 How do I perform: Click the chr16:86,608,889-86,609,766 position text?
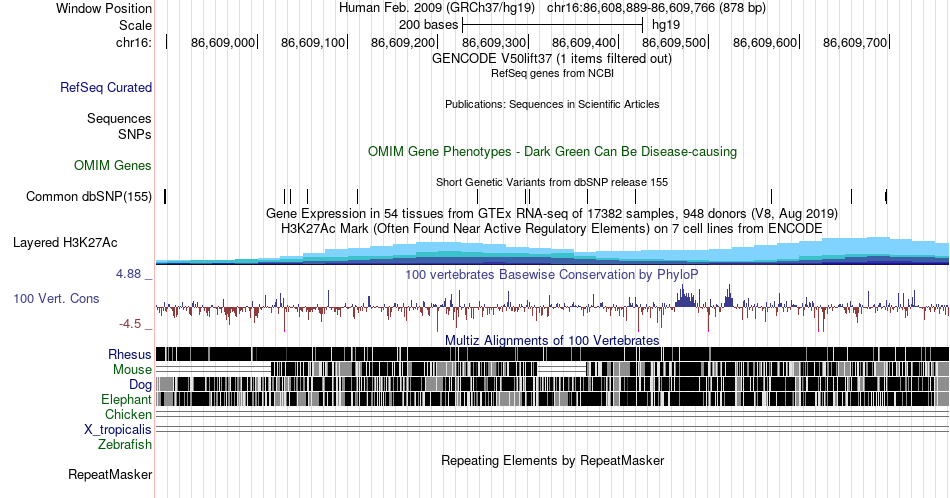tap(656, 8)
